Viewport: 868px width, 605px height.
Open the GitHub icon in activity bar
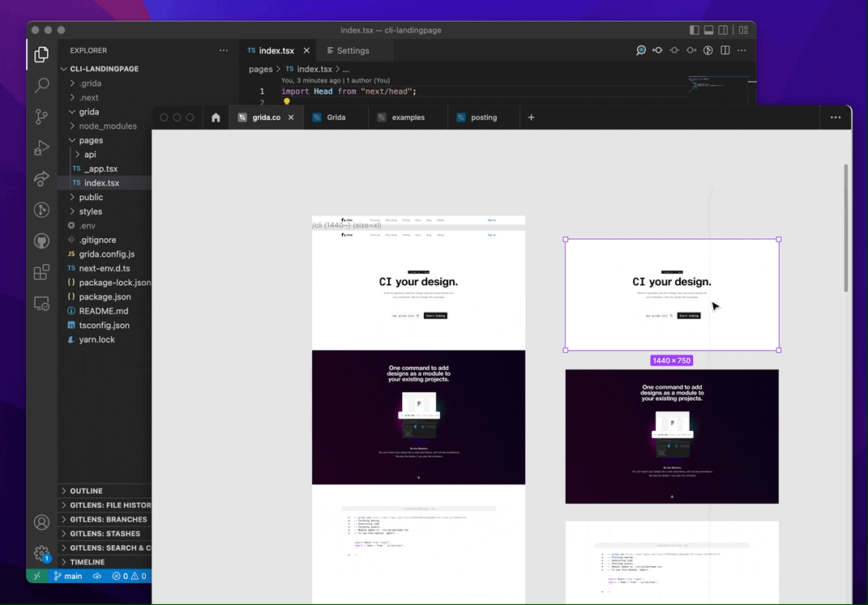pos(41,241)
